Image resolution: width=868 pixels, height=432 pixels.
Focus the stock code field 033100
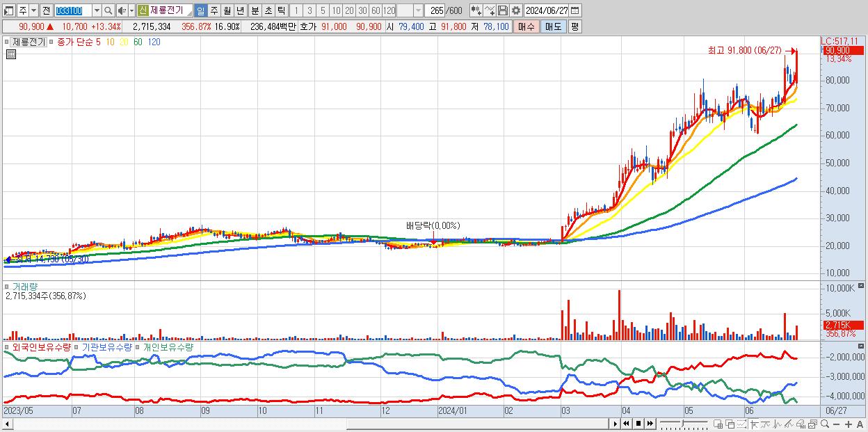[72, 10]
